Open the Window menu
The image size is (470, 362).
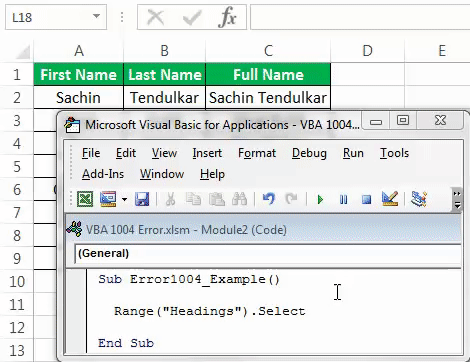point(162,174)
